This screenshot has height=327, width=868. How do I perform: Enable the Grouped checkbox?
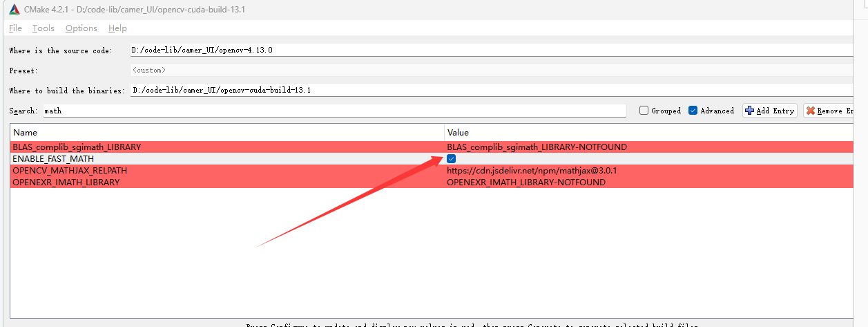[x=644, y=111]
